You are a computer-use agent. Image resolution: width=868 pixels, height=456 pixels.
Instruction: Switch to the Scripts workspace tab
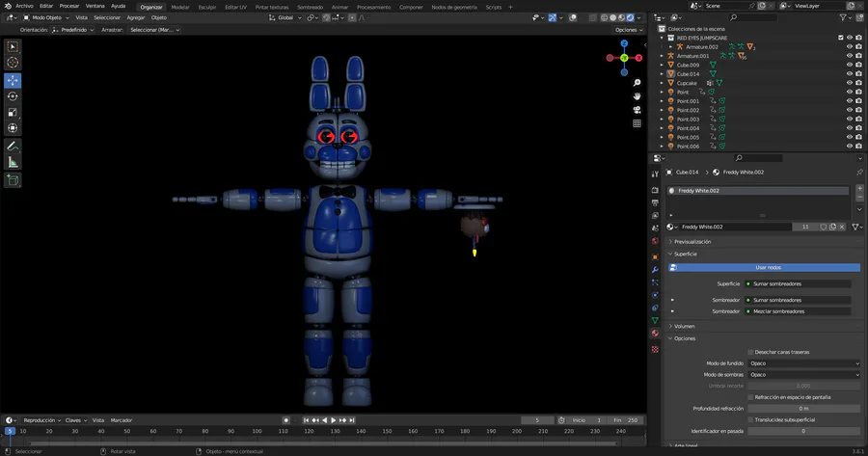click(493, 7)
